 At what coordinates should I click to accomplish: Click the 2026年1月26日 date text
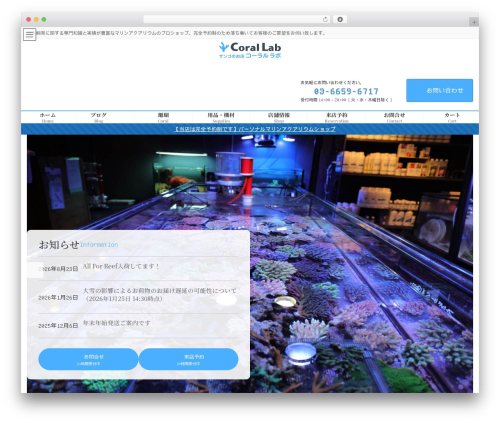pyautogui.click(x=58, y=297)
